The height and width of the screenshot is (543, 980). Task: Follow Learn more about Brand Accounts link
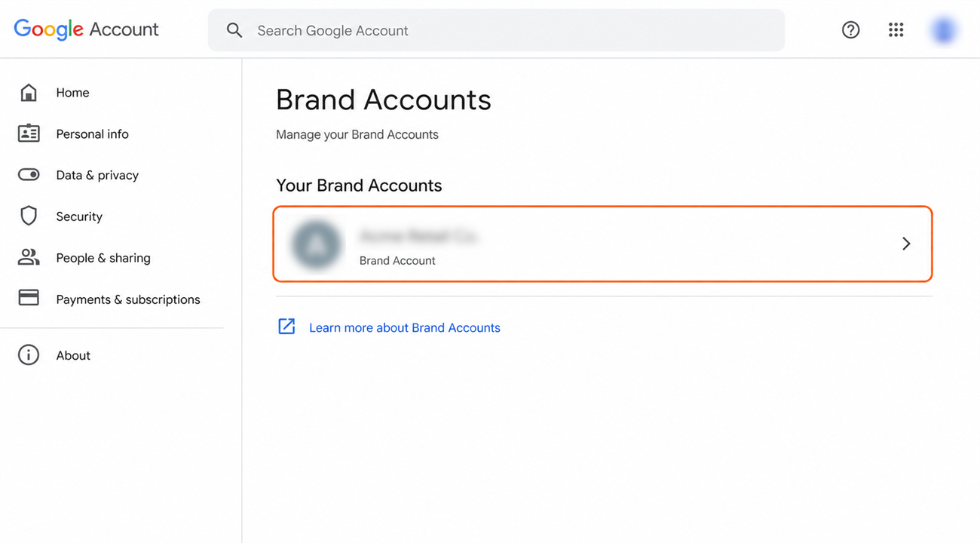coord(405,327)
